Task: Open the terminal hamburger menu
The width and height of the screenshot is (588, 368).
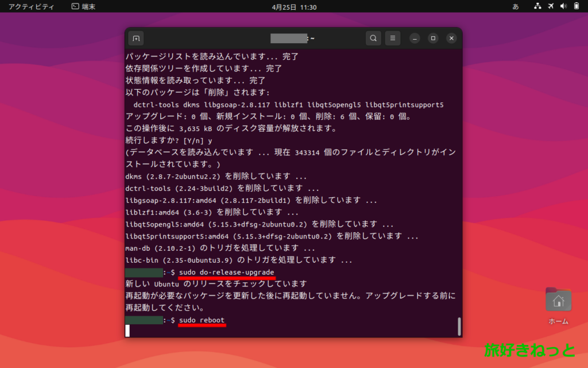Action: point(393,39)
